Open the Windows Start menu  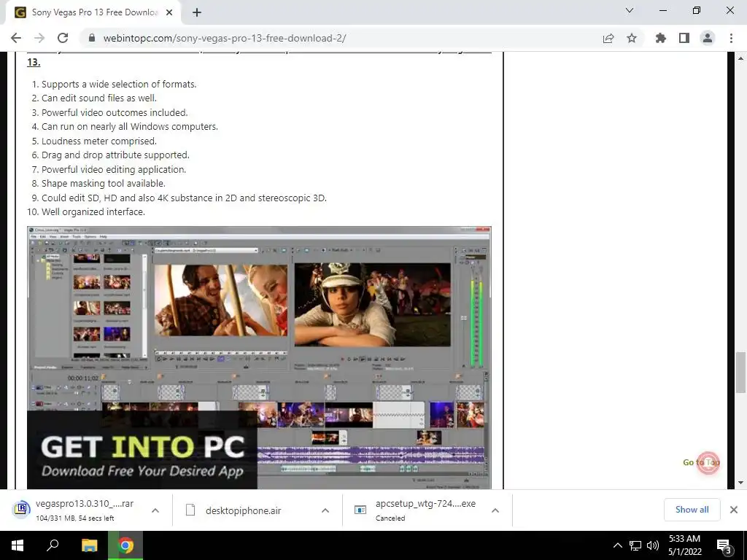(18, 545)
